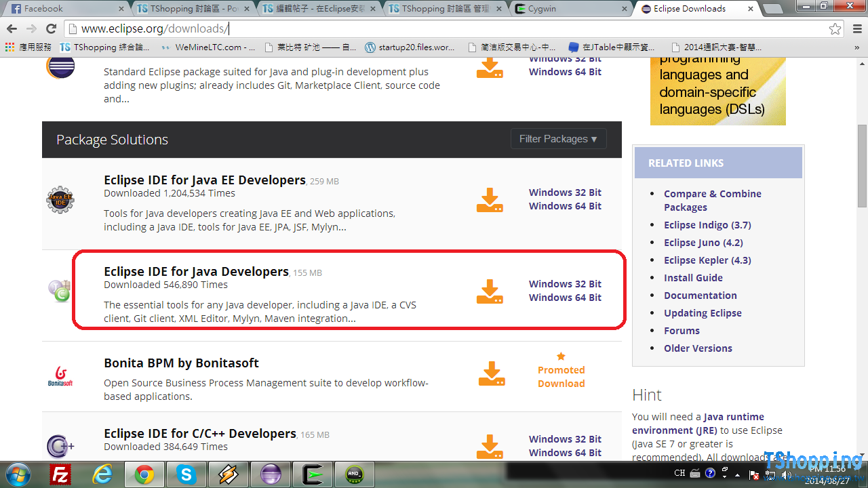Reload the Eclipse downloads page
This screenshot has height=488, width=868.
click(51, 29)
